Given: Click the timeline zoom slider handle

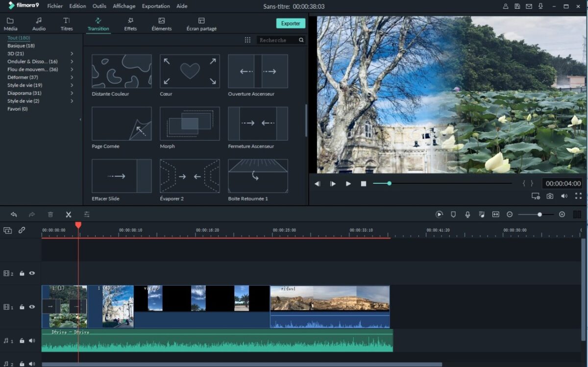Looking at the screenshot, I should point(539,215).
